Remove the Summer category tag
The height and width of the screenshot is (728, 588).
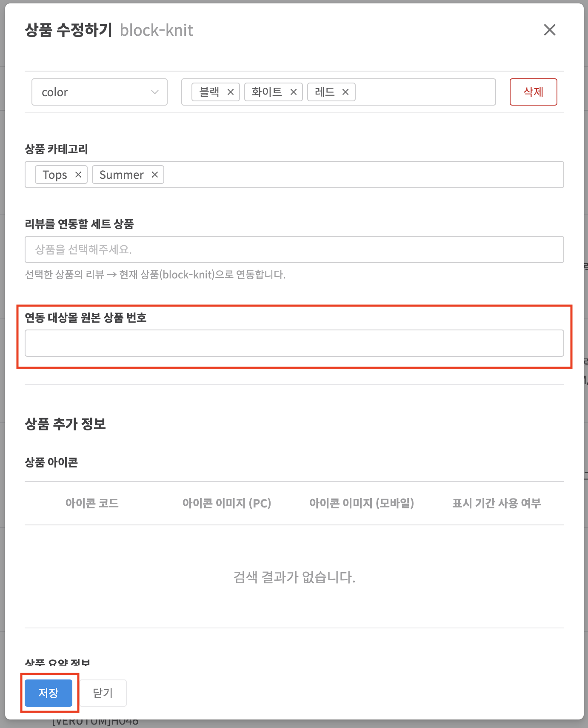[x=155, y=175]
